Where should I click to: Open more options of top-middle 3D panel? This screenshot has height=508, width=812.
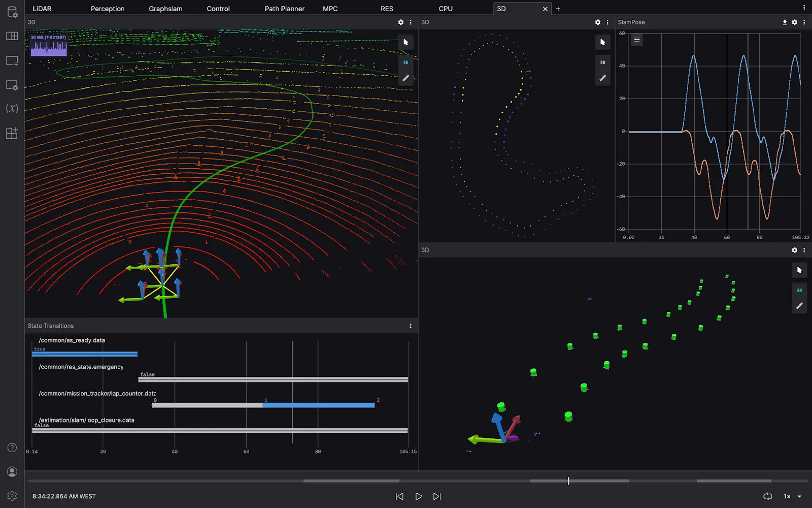pyautogui.click(x=607, y=22)
